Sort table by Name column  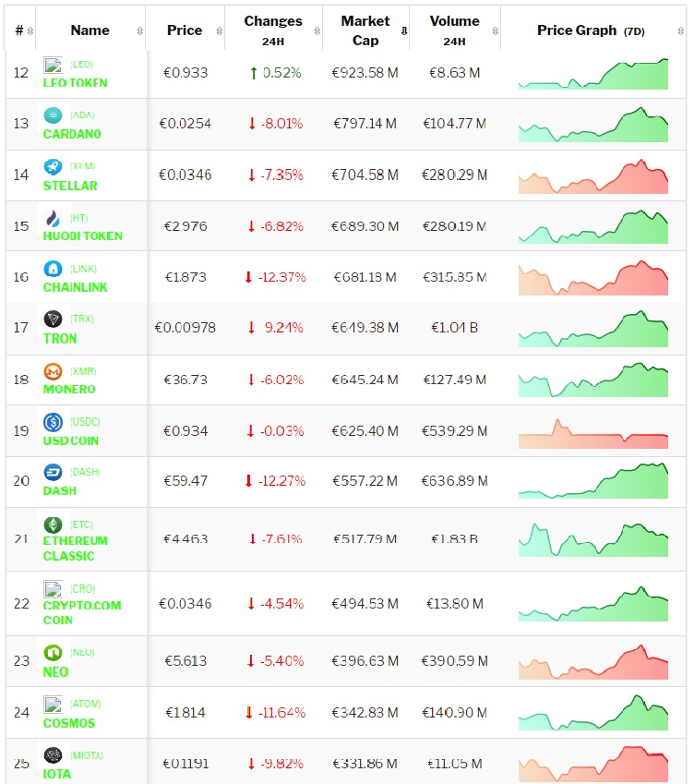pyautogui.click(x=90, y=30)
